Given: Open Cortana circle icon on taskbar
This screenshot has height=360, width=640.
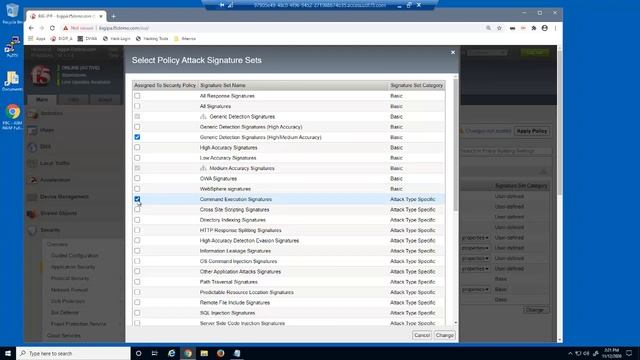Looking at the screenshot, I should [138, 353].
